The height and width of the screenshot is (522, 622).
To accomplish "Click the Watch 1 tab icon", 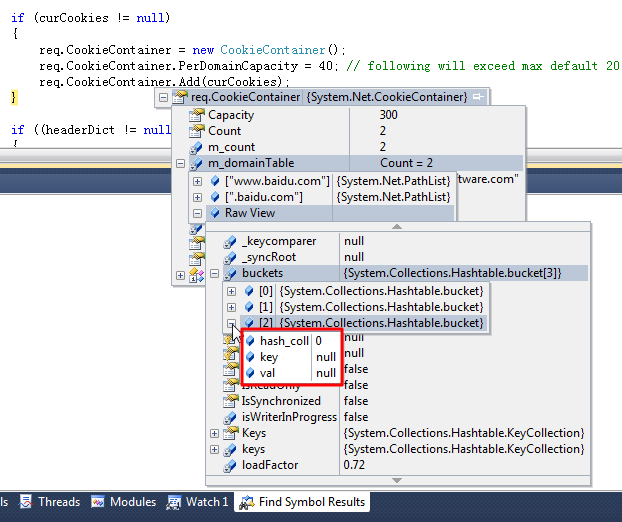I will click(174, 502).
